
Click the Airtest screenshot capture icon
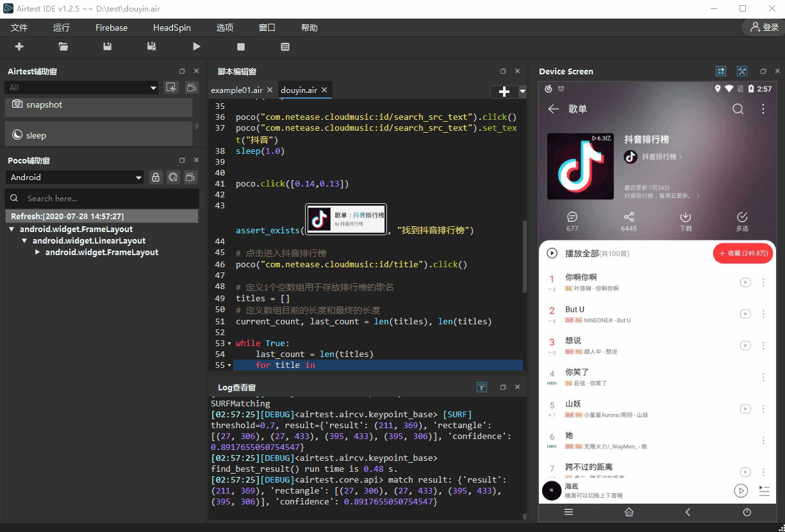(171, 88)
